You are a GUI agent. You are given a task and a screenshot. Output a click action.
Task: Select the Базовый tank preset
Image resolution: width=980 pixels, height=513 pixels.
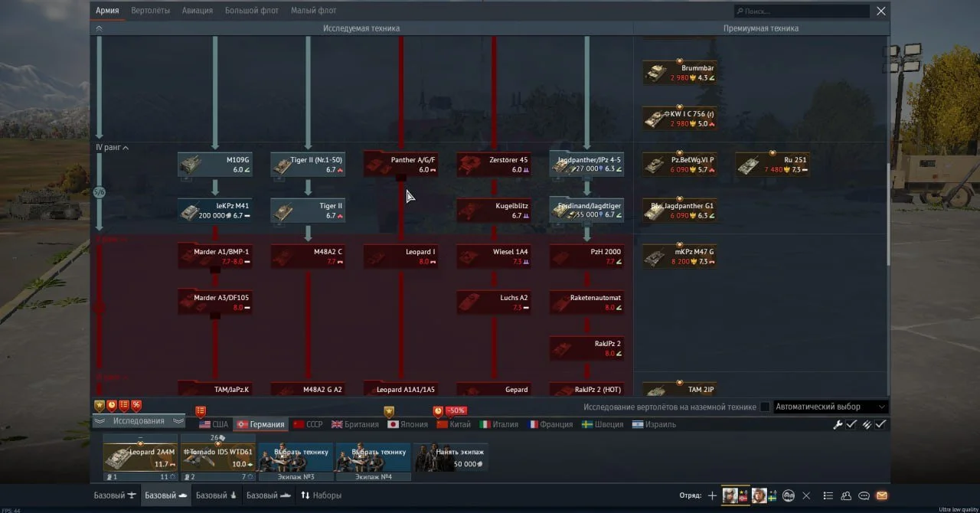[166, 495]
